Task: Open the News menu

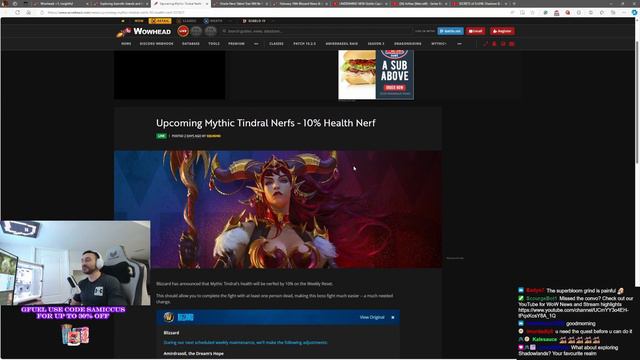Action: 126,44
